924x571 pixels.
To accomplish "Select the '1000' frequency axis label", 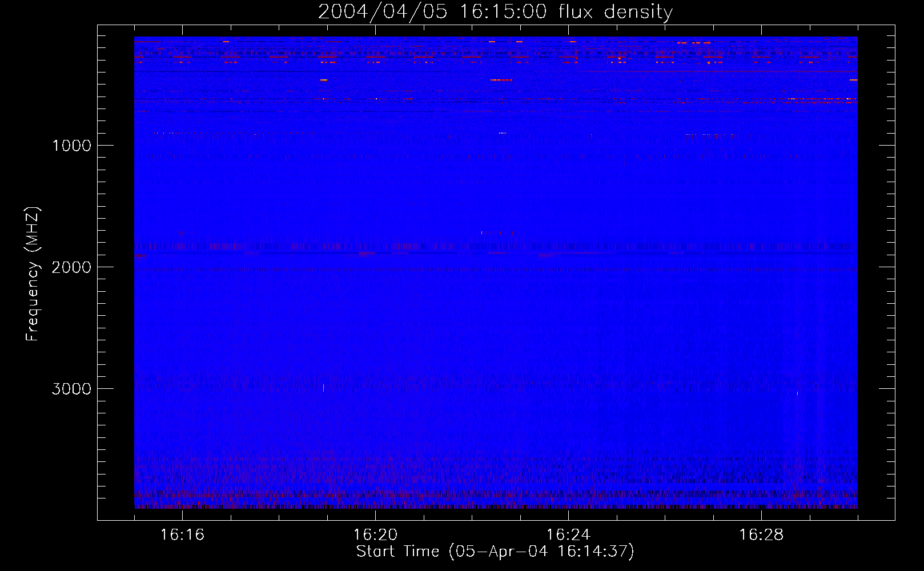I will pos(71,146).
